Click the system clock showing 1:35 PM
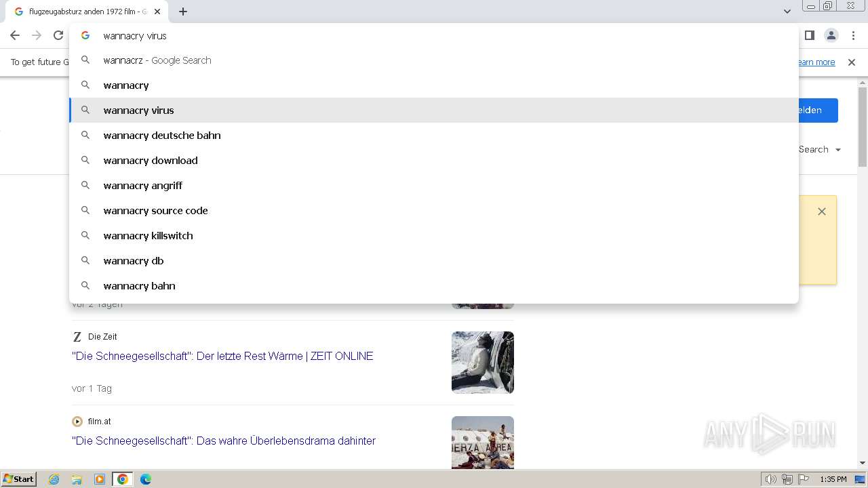 coord(833,479)
